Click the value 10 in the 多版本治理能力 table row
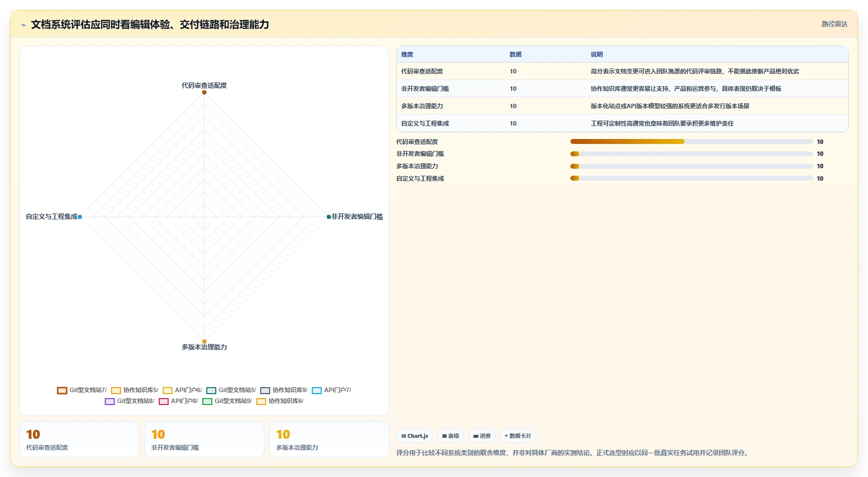868x477 pixels. point(513,106)
